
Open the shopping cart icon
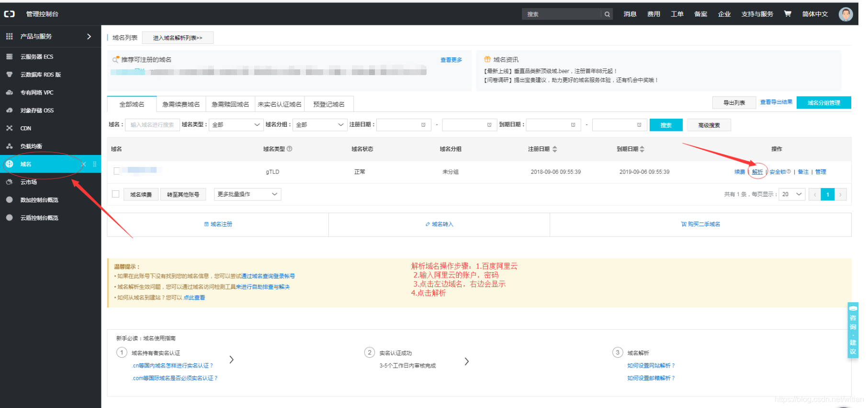(x=788, y=14)
